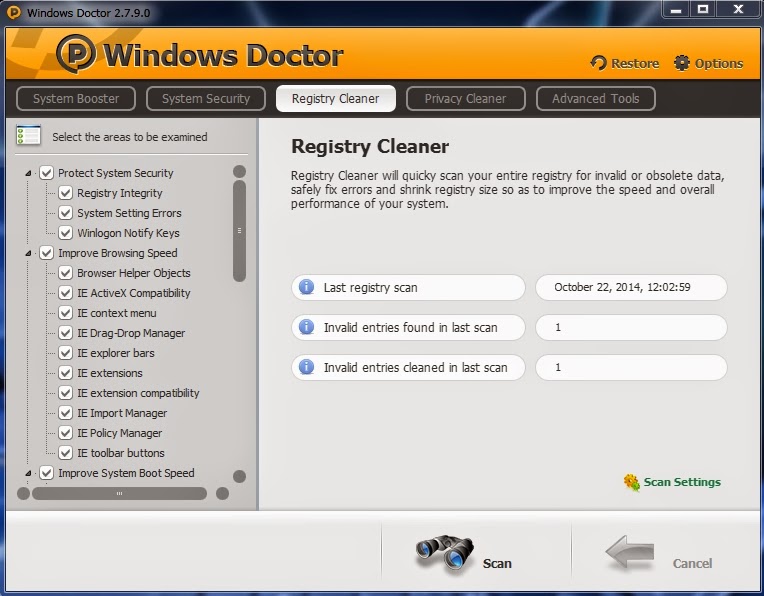Toggle IE ActiveX Compatibility checkbox
This screenshot has height=596, width=764.
(x=66, y=292)
